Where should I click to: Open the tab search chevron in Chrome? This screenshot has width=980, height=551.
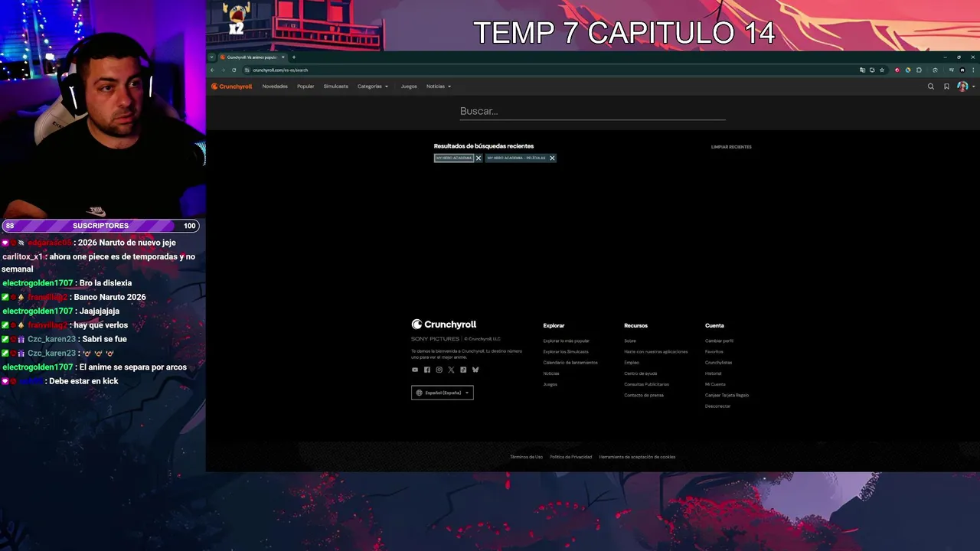(x=212, y=57)
